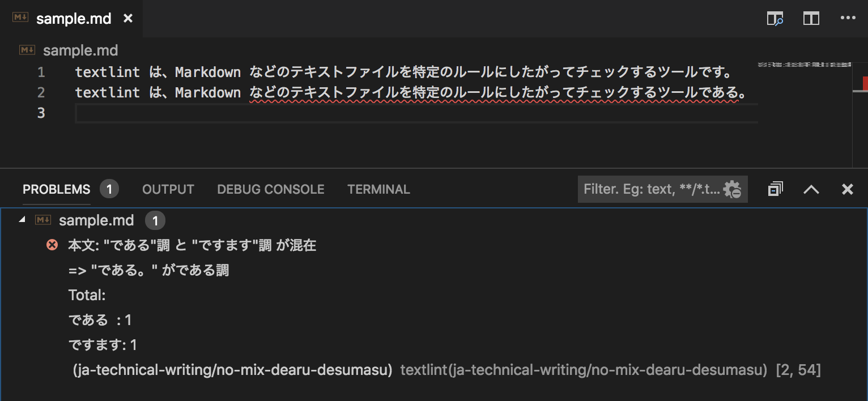
Task: Switch to the OUTPUT tab
Action: coord(168,189)
